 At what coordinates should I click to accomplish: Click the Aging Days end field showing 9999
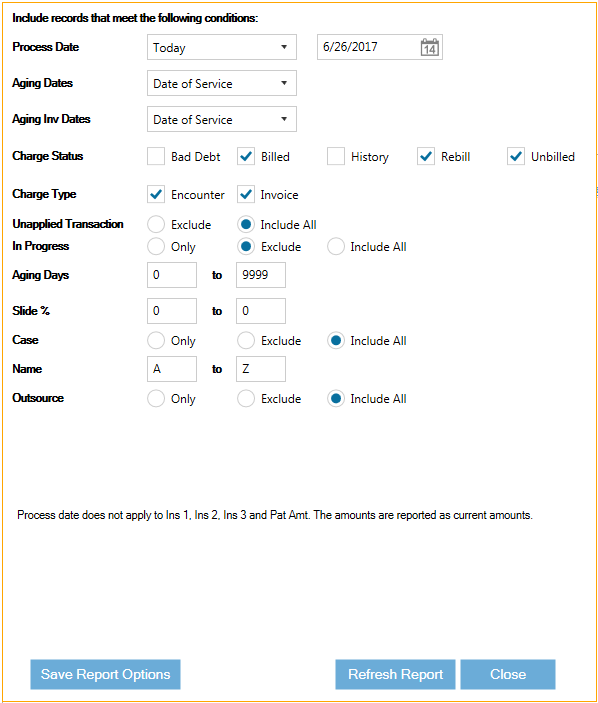pos(261,275)
